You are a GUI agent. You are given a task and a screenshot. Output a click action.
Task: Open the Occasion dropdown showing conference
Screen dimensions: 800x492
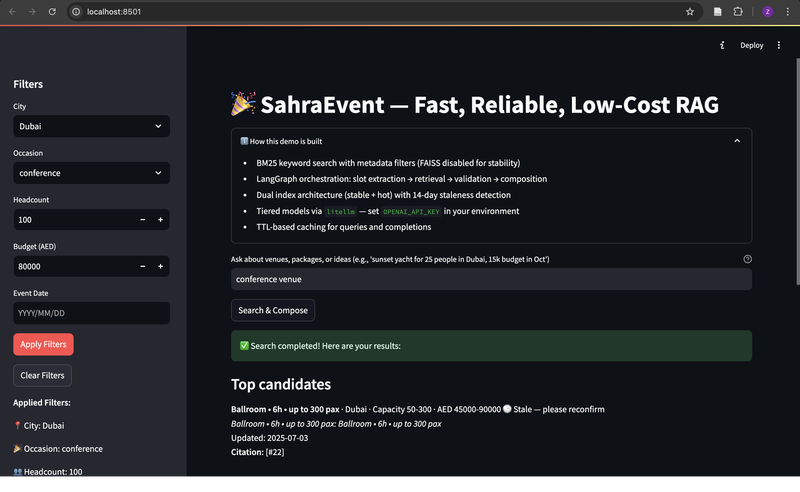(91, 173)
